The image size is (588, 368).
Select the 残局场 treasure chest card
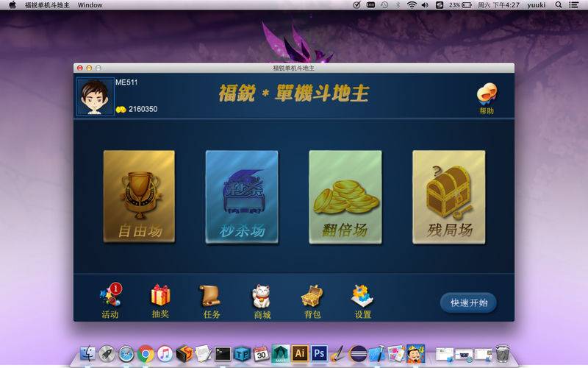point(449,197)
